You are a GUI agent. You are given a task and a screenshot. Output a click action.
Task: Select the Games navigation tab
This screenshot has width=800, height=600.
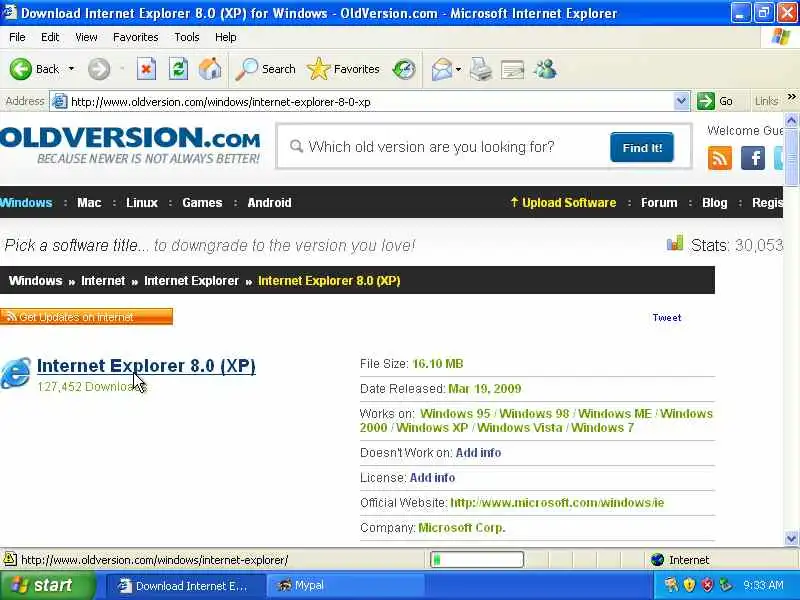coord(202,203)
